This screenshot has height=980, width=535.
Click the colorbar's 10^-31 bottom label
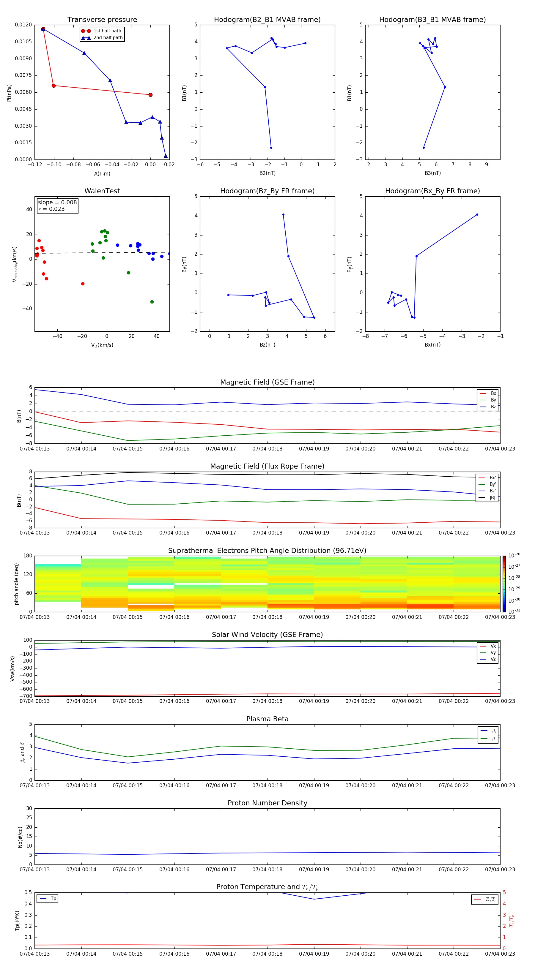pos(514,611)
